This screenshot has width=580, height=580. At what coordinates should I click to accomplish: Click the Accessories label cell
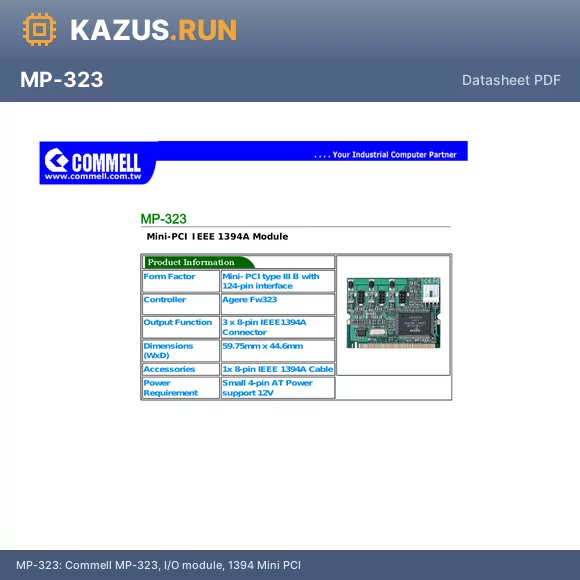pyautogui.click(x=181, y=369)
